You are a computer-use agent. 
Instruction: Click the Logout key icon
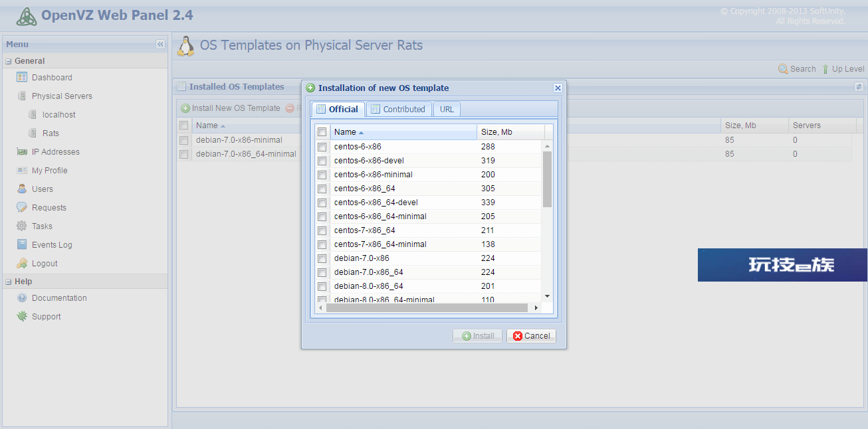coord(21,264)
